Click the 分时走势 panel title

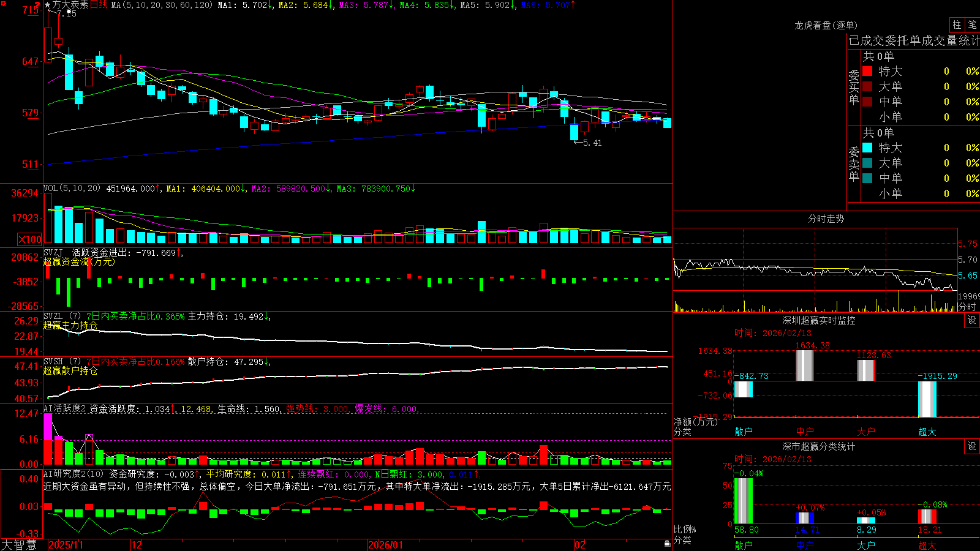[826, 219]
